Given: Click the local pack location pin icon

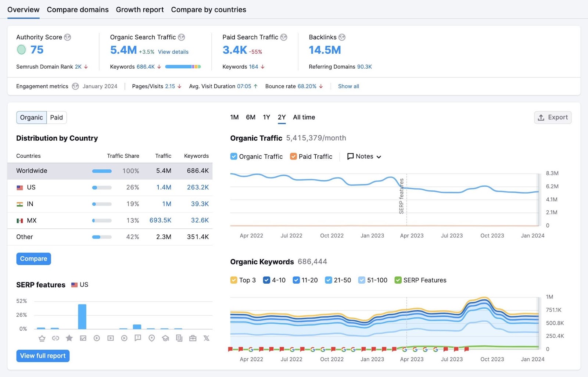Looking at the screenshot, I should (152, 338).
